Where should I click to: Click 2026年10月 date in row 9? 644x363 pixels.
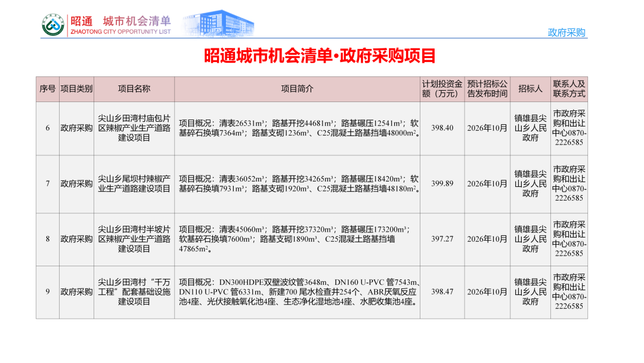point(487,292)
